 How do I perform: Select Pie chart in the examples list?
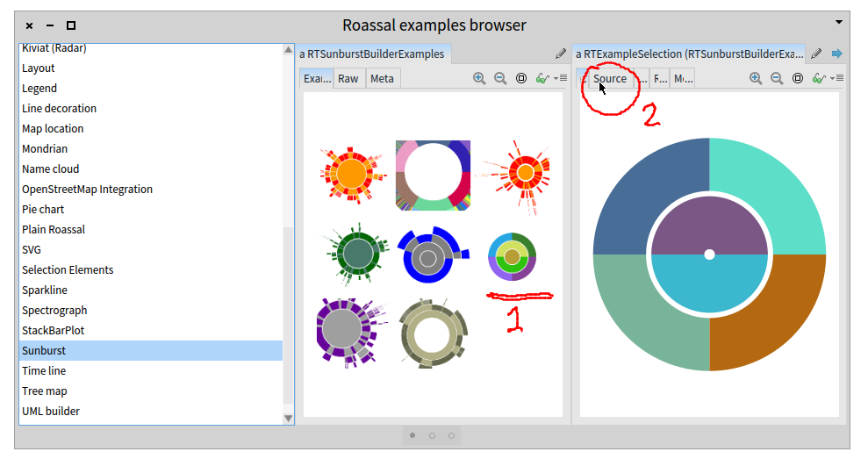click(43, 210)
